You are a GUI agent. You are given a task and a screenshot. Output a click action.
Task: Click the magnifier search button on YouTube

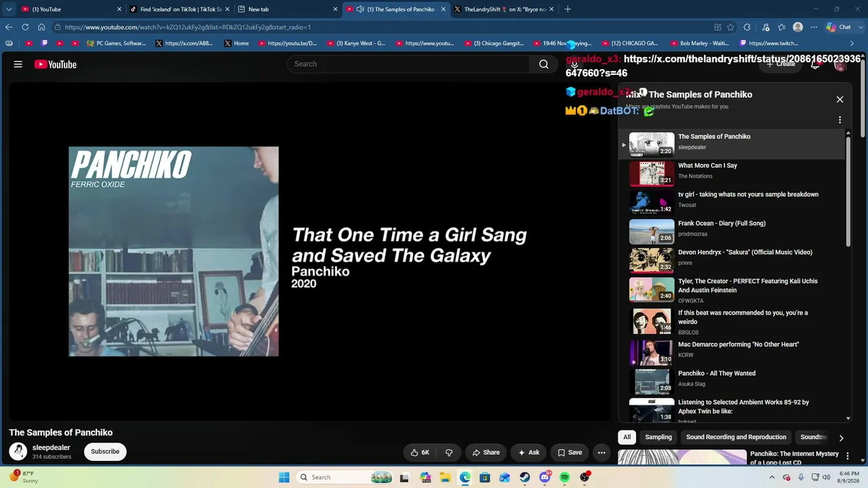click(544, 64)
